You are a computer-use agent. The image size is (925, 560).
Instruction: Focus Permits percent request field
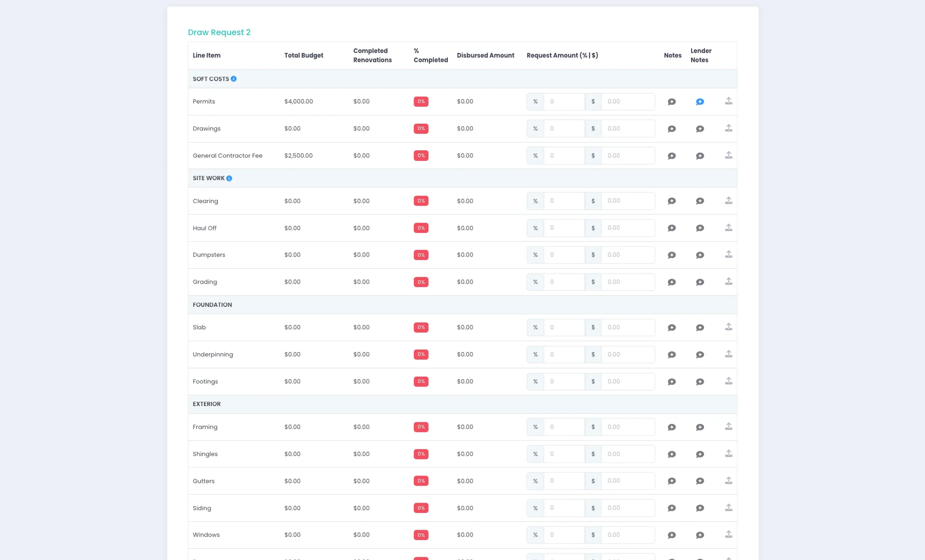click(x=564, y=101)
